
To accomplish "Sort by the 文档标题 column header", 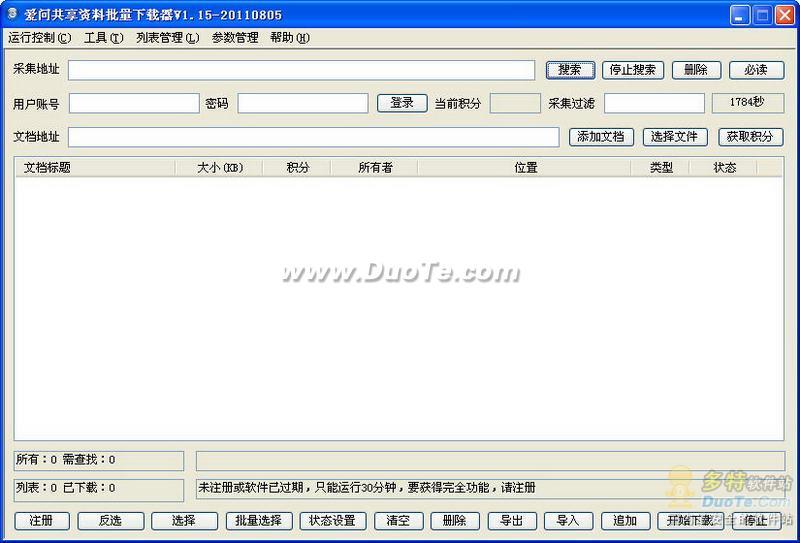I will [x=95, y=167].
